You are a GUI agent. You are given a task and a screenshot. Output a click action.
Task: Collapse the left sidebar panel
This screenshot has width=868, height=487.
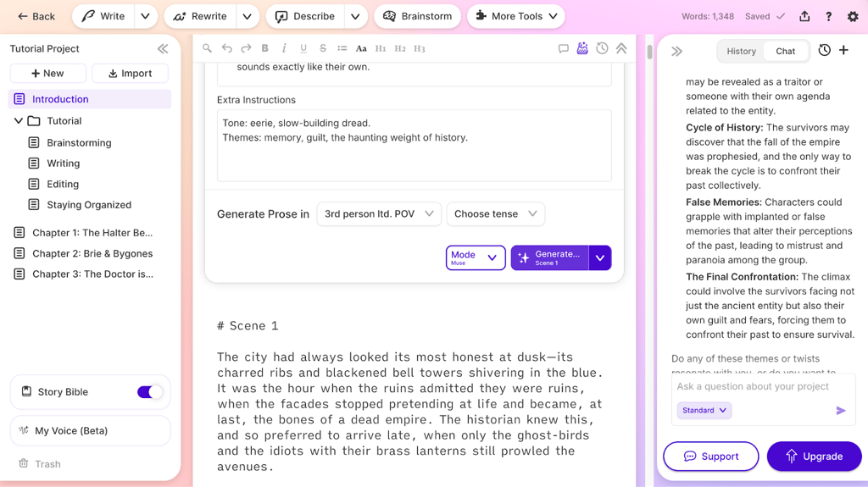pyautogui.click(x=163, y=49)
